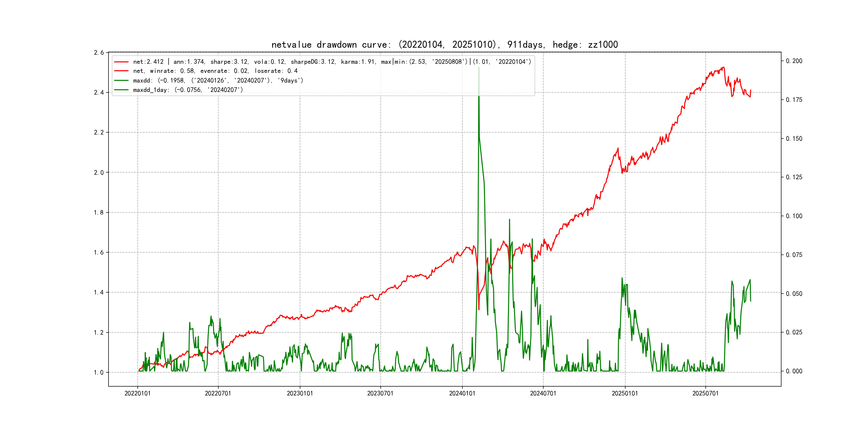Click the red swatch beside winrate legend entry
This screenshot has height=434, width=868.
(x=121, y=71)
